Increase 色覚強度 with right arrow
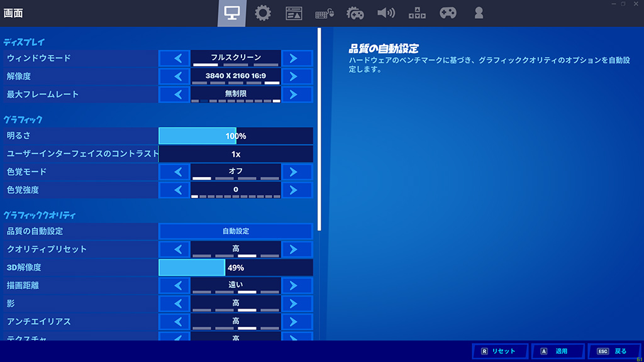 (297, 190)
